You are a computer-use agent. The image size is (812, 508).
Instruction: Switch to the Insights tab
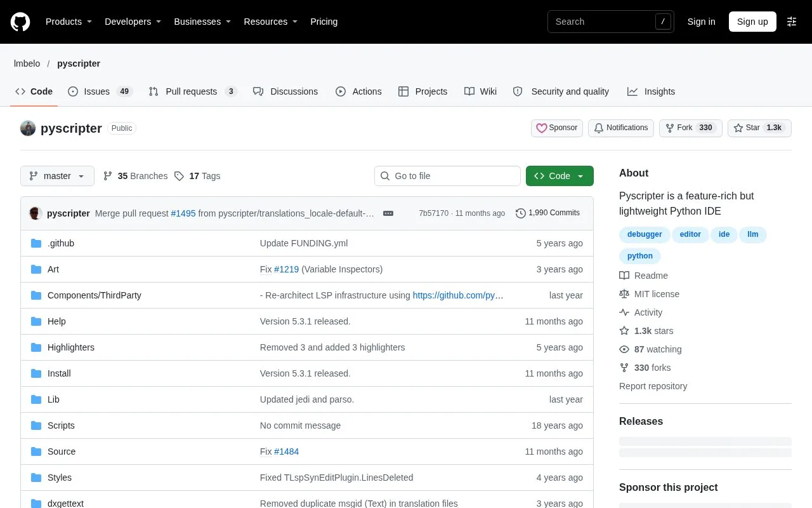click(x=651, y=91)
